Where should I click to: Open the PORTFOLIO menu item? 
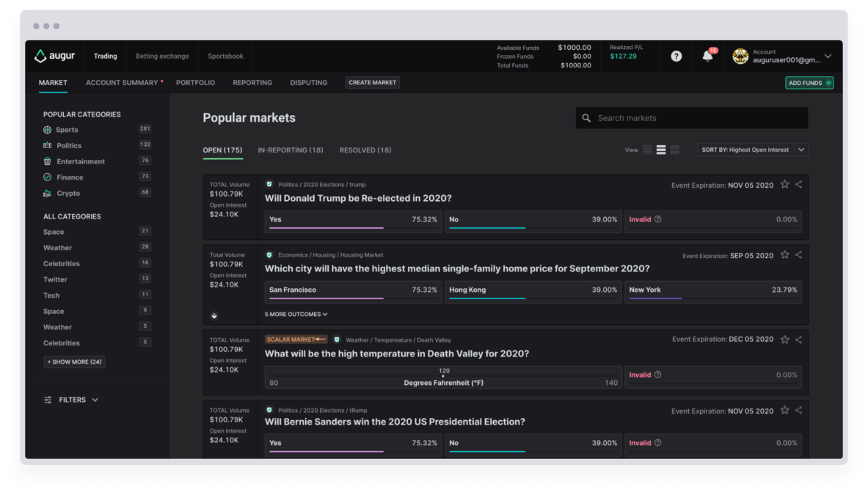coord(195,83)
